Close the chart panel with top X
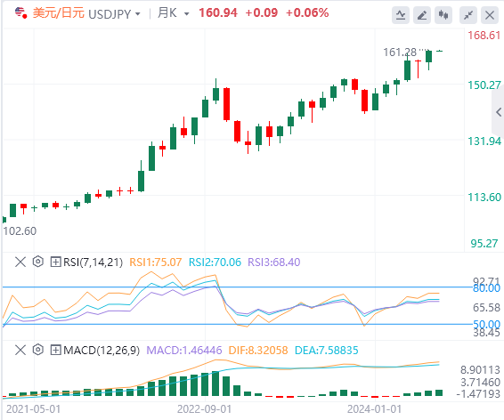 [x=490, y=15]
